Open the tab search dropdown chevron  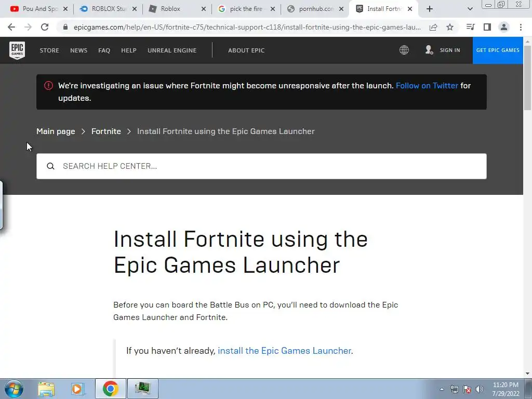pos(470,9)
